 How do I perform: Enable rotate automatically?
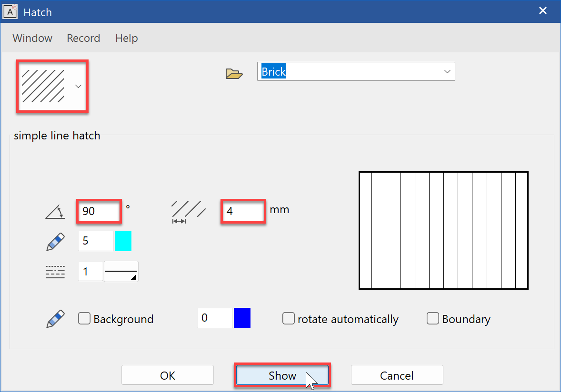click(x=289, y=318)
